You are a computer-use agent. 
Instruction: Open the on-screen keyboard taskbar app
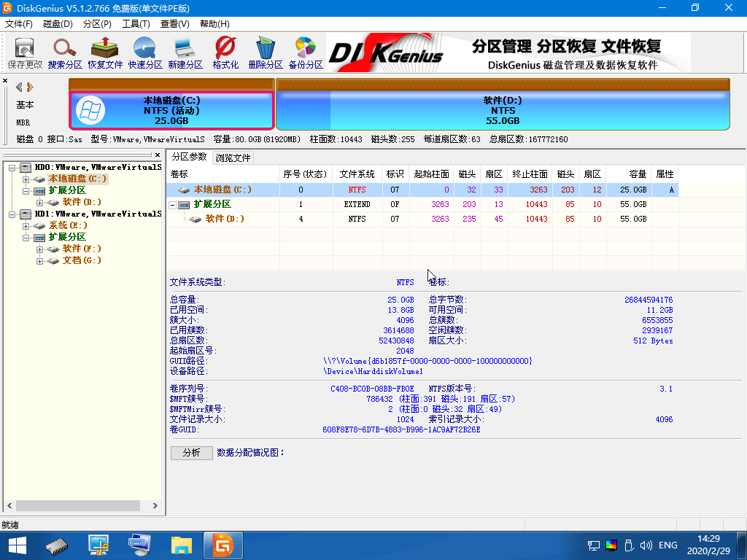(x=140, y=545)
